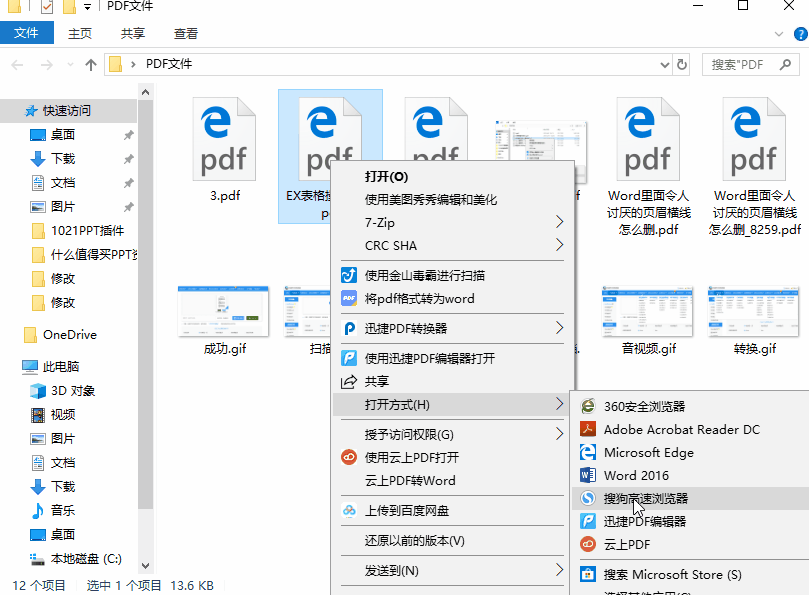Click the 共享 share icon

(x=349, y=381)
